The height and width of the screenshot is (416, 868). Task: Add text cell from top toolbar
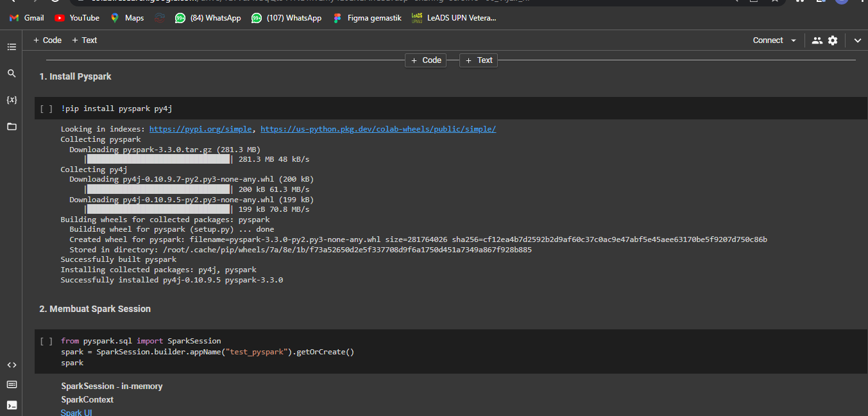click(85, 40)
